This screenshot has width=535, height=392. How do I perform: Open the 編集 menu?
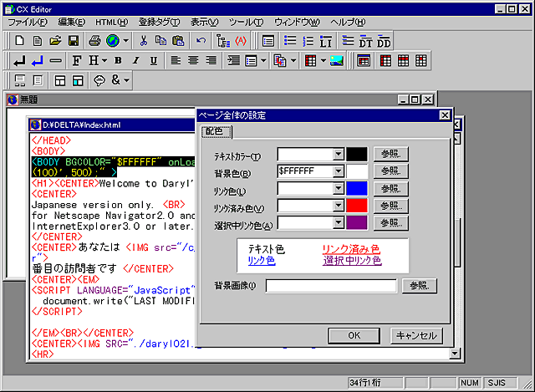(72, 23)
